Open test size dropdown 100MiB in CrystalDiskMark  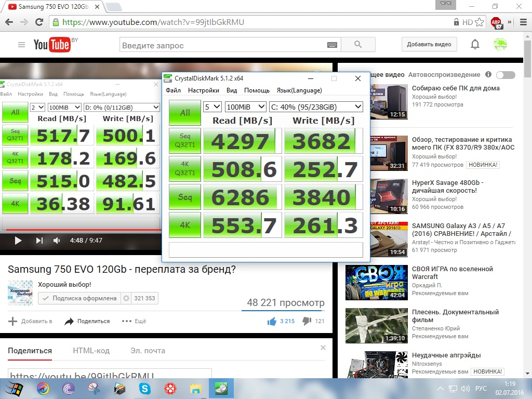coord(245,107)
